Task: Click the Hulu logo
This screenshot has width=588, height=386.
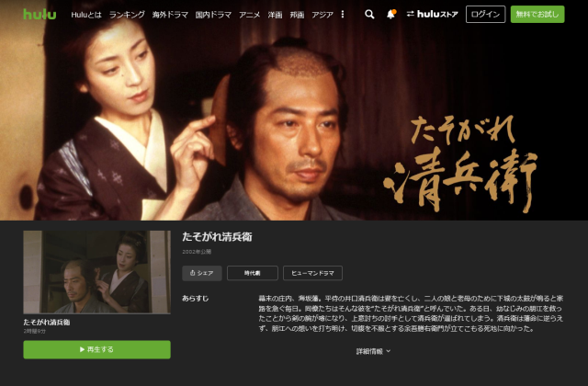Action: [x=40, y=15]
